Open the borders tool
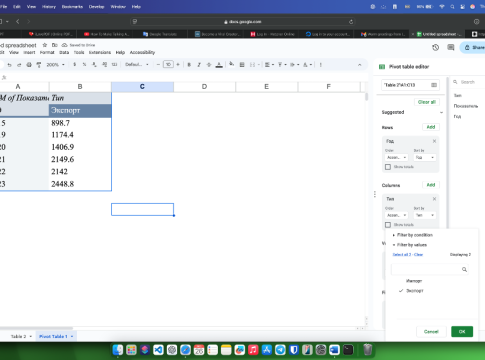This screenshot has height=360, width=485. click(242, 65)
